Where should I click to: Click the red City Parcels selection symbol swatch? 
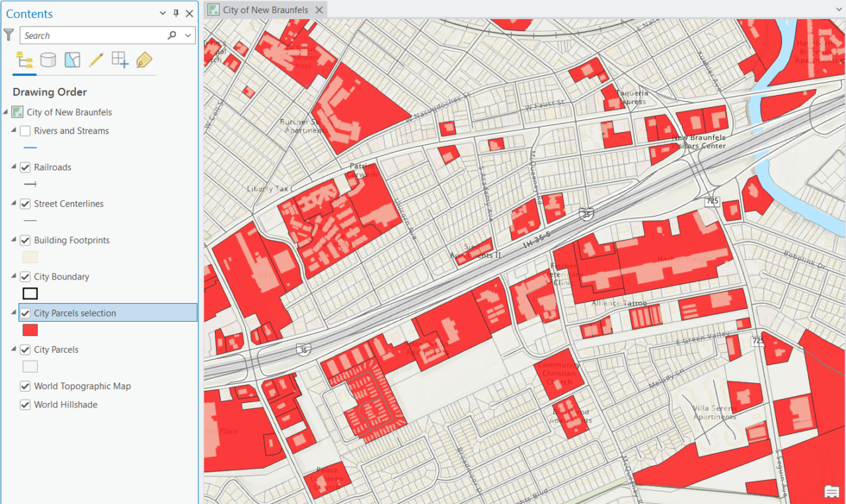point(30,330)
